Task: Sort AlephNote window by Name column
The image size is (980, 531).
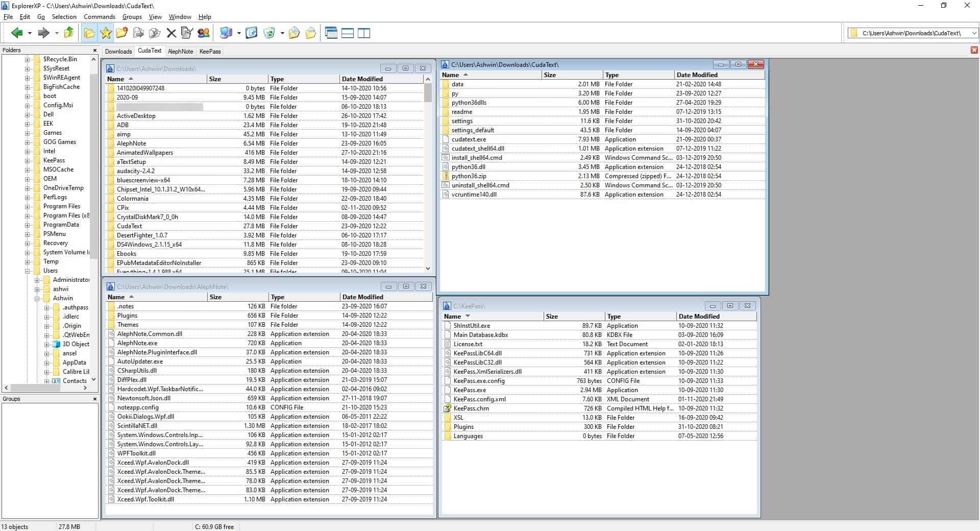Action: click(157, 297)
